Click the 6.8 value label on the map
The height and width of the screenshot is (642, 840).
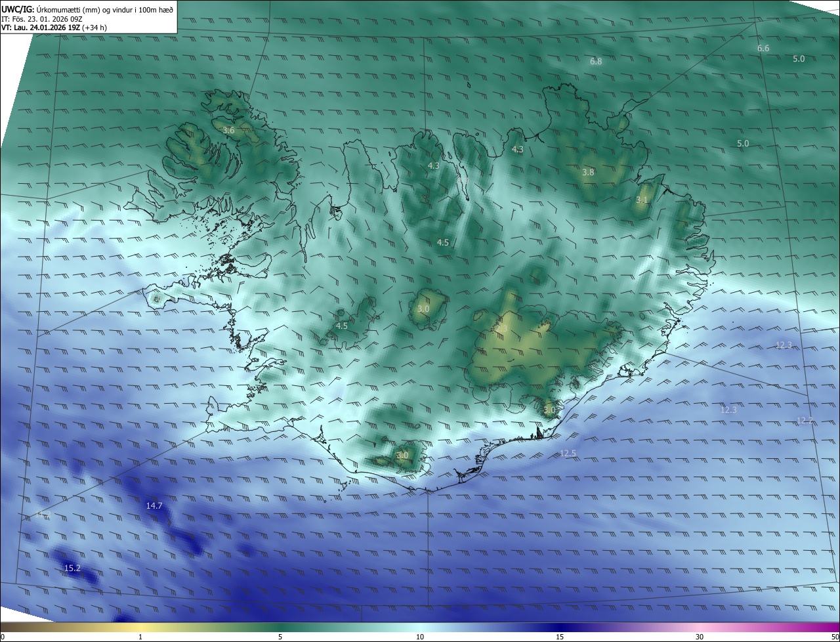click(596, 62)
